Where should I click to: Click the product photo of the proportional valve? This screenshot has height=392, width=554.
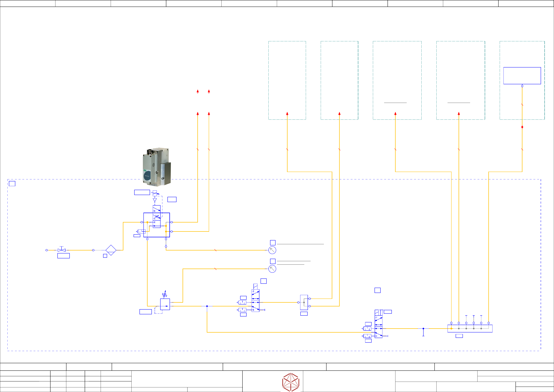click(157, 167)
